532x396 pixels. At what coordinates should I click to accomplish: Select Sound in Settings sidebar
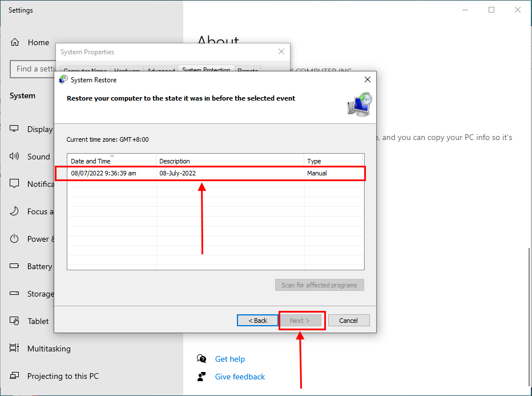point(38,157)
